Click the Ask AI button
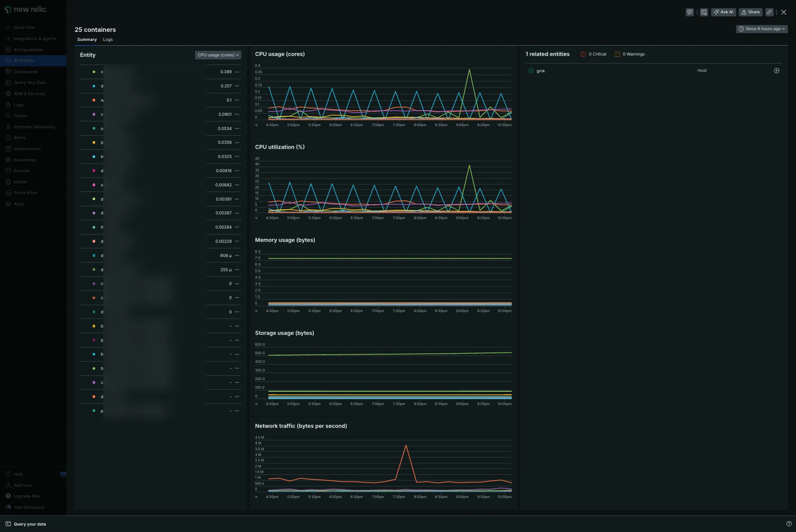Screen dimensions: 796x532 point(724,12)
